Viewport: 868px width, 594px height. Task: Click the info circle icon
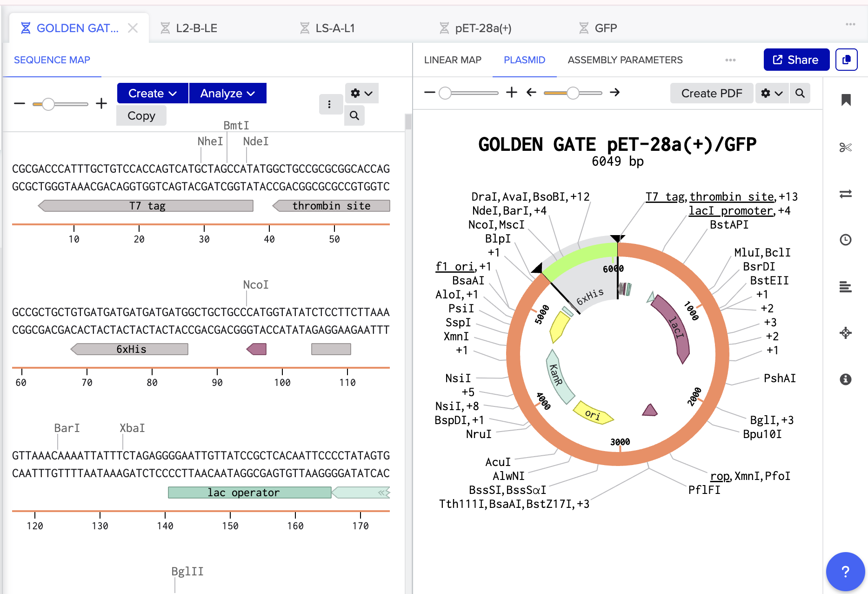(x=846, y=379)
